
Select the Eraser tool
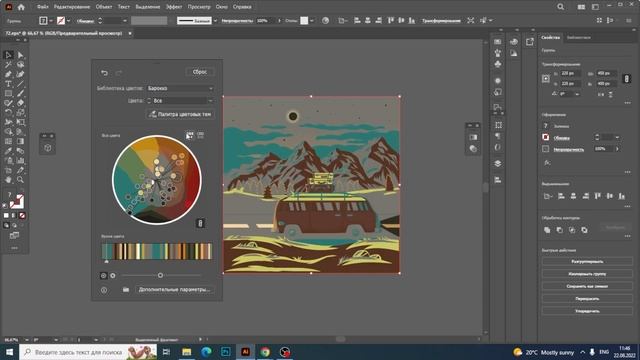(20, 103)
